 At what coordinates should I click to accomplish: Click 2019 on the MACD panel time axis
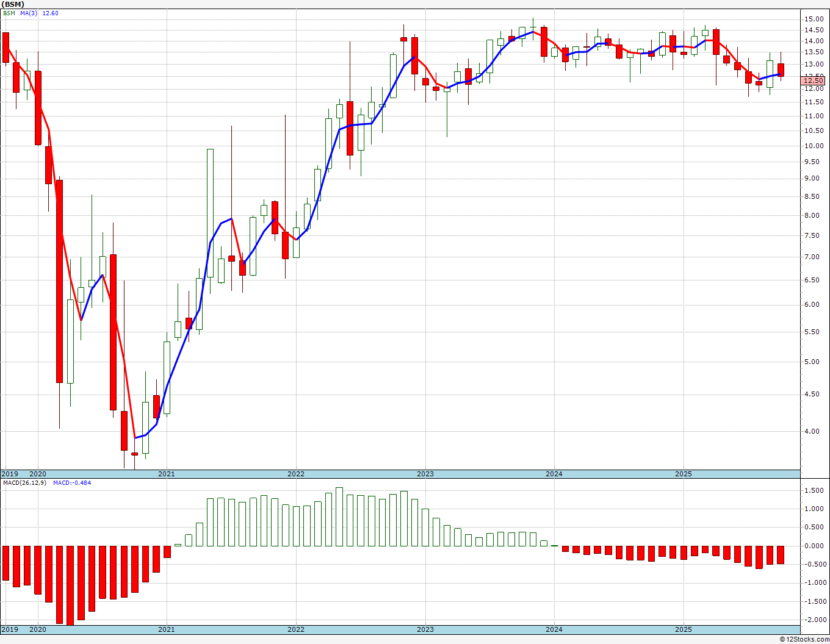(9, 629)
